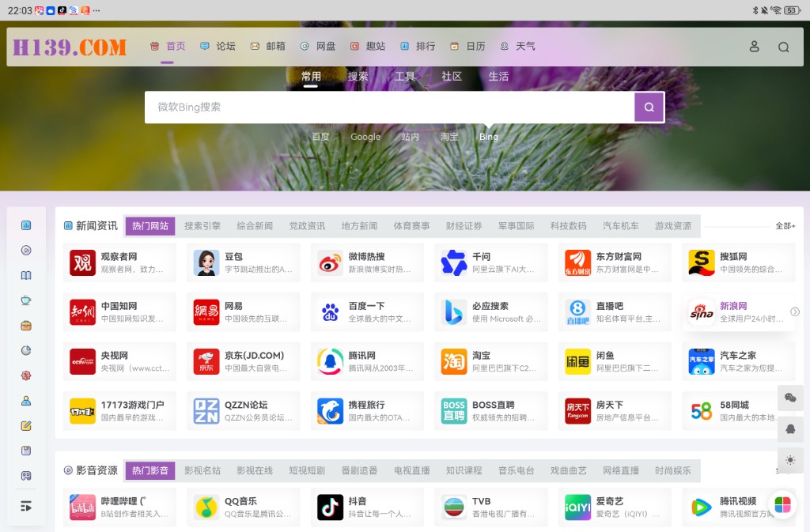Open 科技数码 tab in 新闻资讯
Screen dimensions: 810x532
(568, 226)
